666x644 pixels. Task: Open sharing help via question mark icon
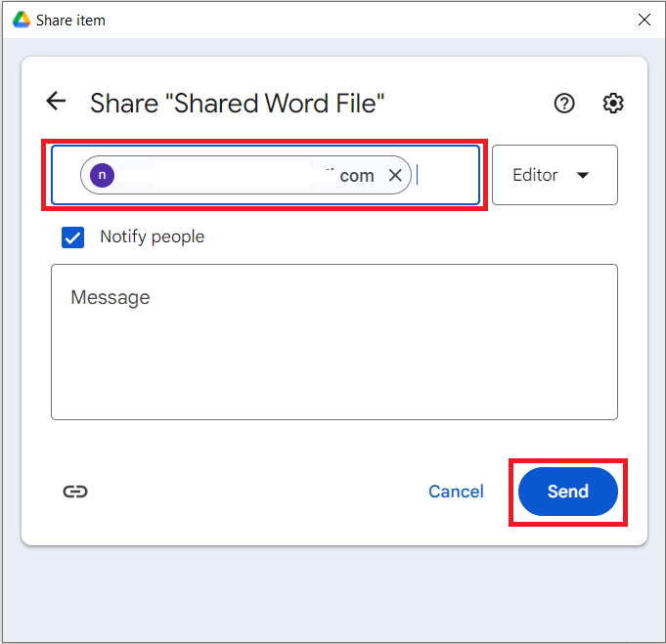564,104
